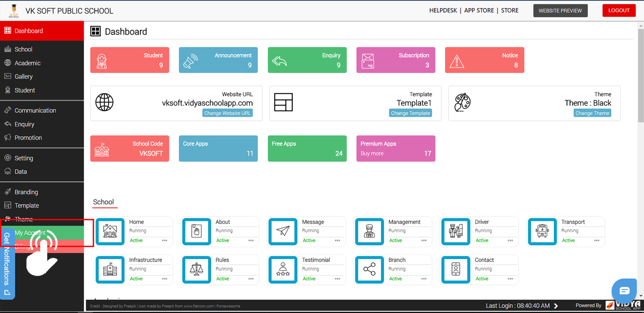Open the Message tile three-dot options

338,241
